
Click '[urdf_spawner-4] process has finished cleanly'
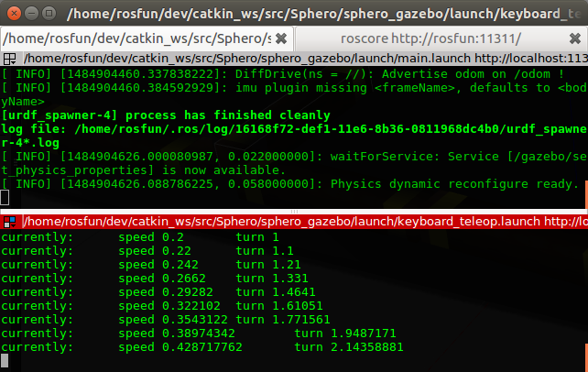(166, 115)
